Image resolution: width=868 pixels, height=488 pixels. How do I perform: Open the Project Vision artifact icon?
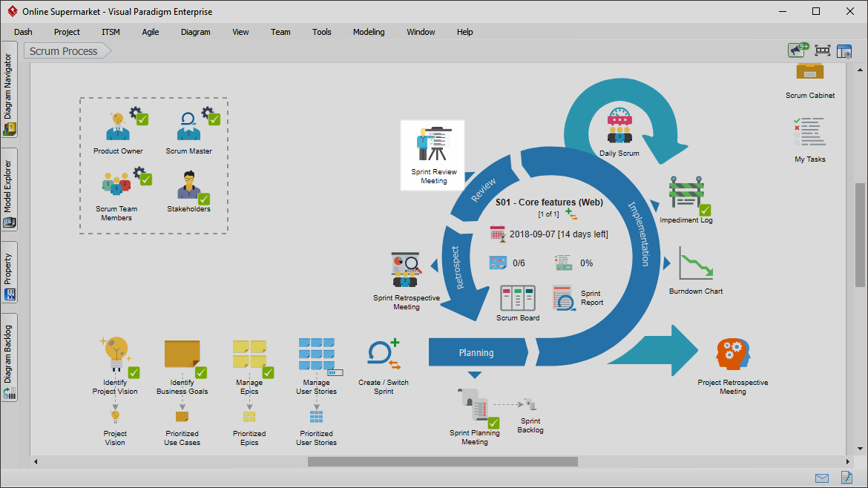(115, 416)
